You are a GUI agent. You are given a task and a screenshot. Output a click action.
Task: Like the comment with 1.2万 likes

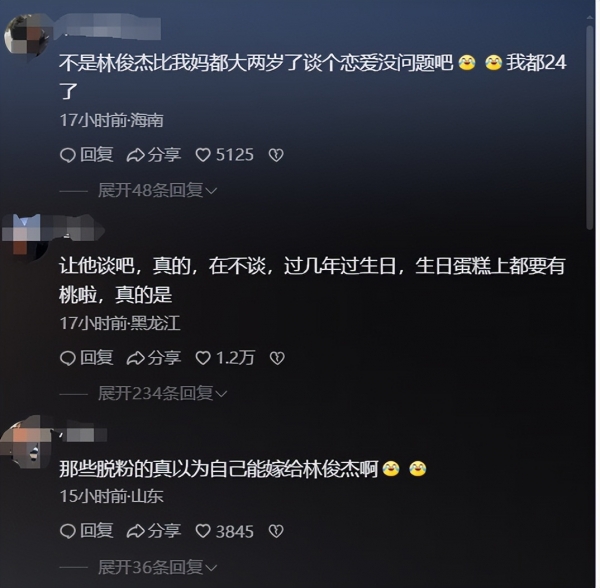pos(203,358)
